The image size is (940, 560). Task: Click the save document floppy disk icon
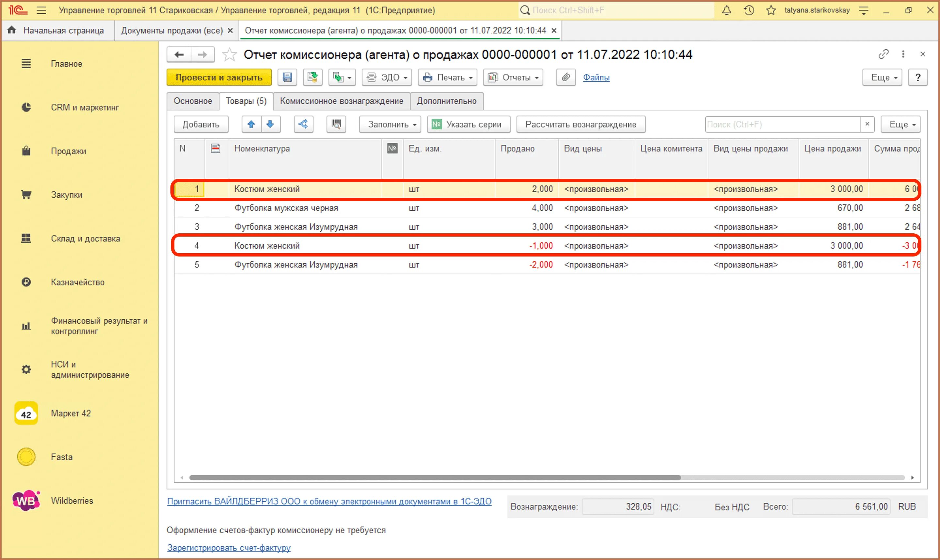coord(287,77)
